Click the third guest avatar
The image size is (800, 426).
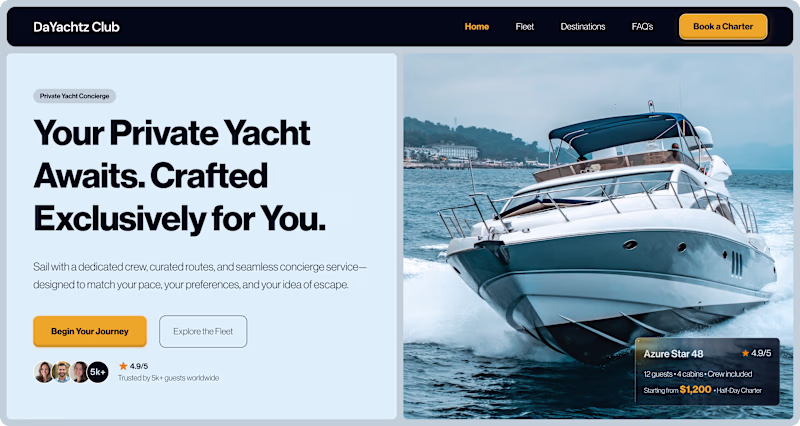[79, 372]
